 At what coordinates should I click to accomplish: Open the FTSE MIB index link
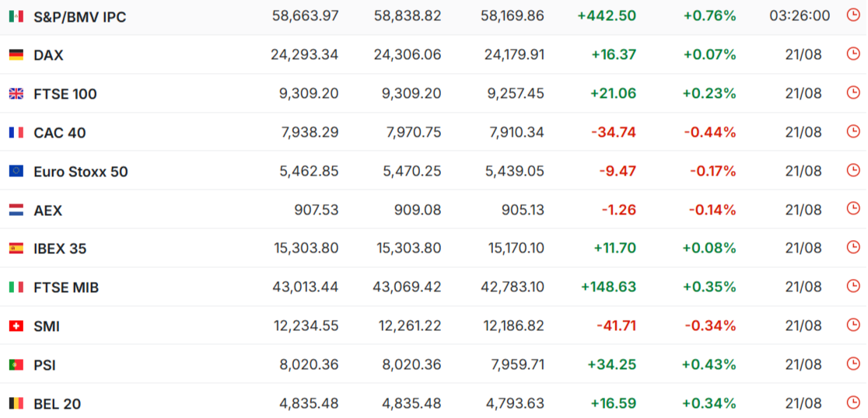[x=66, y=288]
